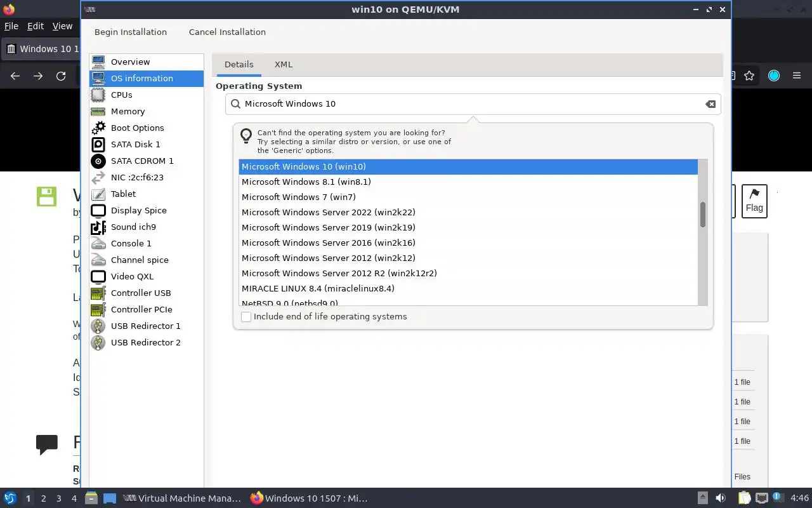The height and width of the screenshot is (508, 812).
Task: Open the Overview hardware entry
Action: (x=147, y=62)
